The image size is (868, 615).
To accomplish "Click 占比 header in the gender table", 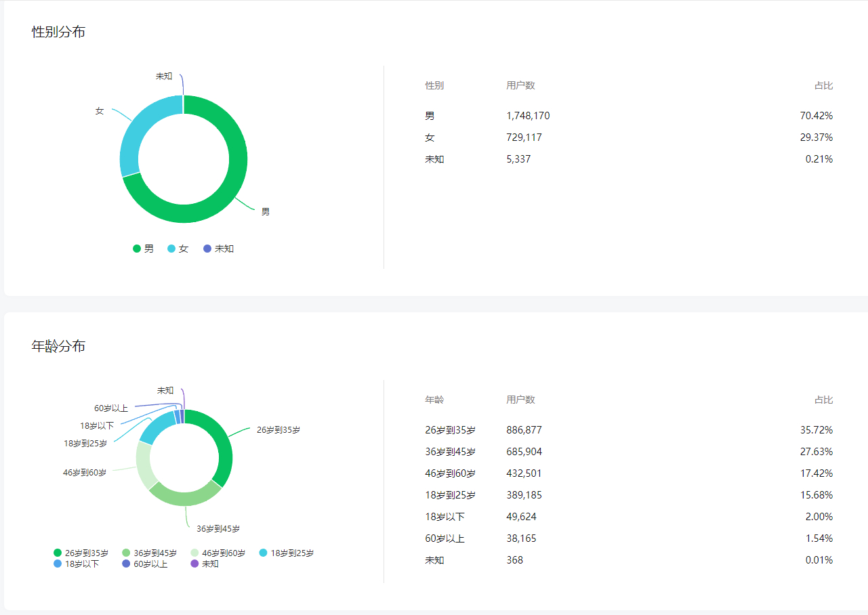I will click(823, 85).
